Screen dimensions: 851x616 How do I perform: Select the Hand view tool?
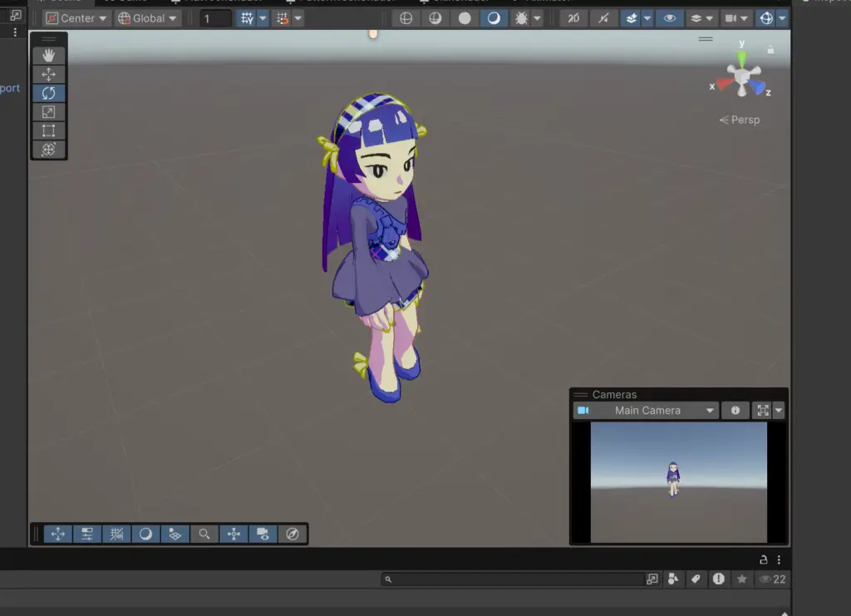[x=48, y=55]
